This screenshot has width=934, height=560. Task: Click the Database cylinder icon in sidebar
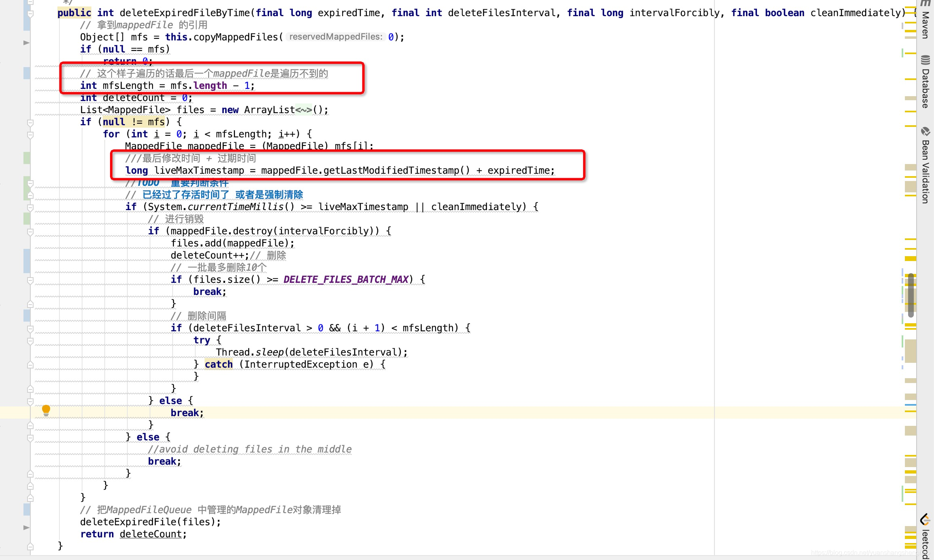(925, 60)
